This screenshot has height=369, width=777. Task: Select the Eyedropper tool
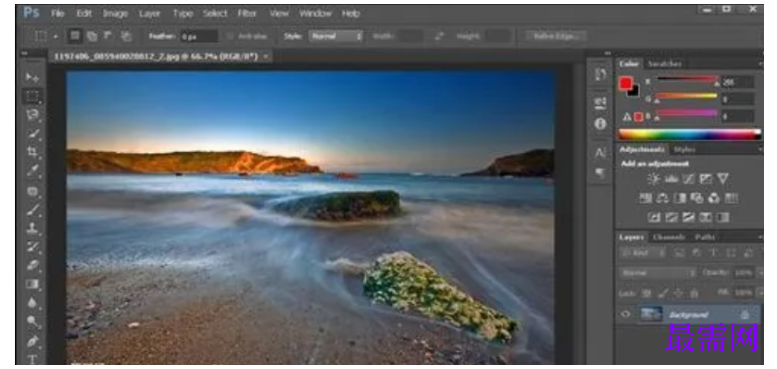33,171
